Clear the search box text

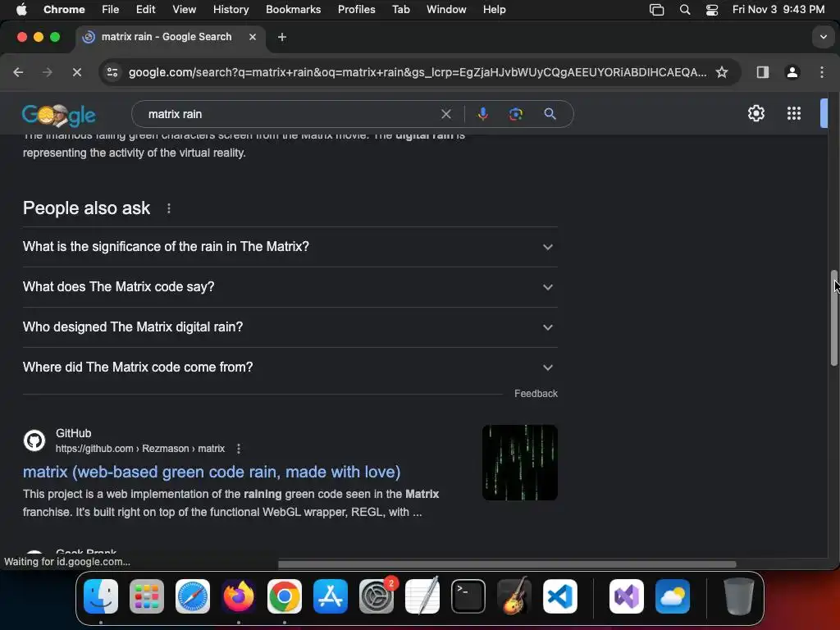pos(445,113)
